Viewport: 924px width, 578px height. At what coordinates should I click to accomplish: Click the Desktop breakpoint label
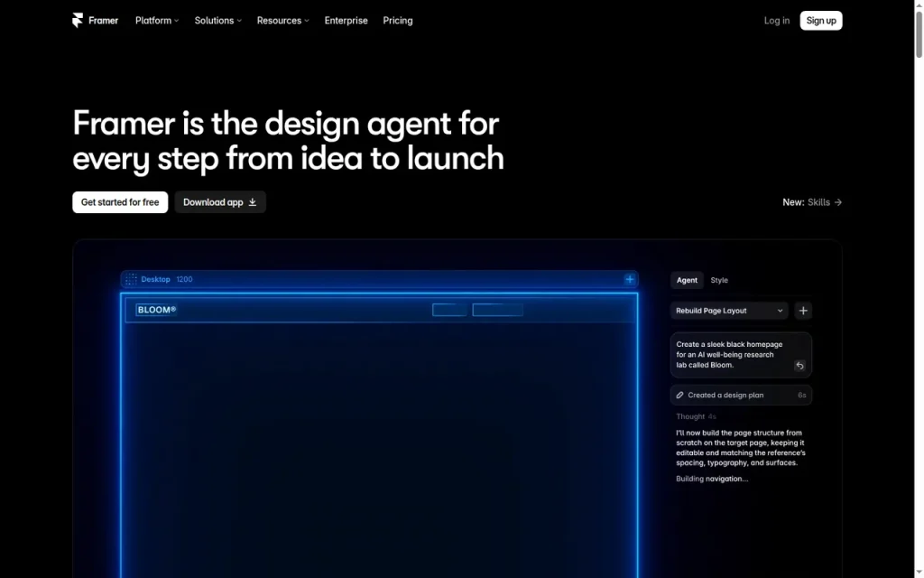tap(155, 280)
